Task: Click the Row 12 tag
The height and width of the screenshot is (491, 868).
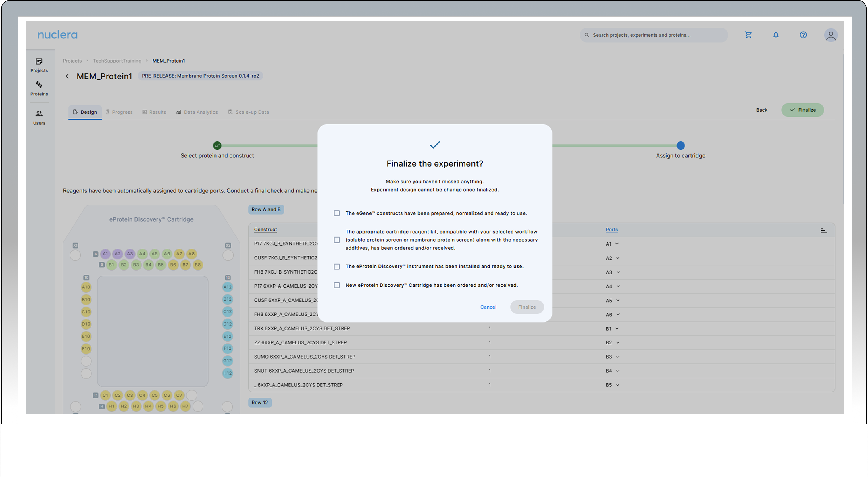Action: pyautogui.click(x=260, y=402)
